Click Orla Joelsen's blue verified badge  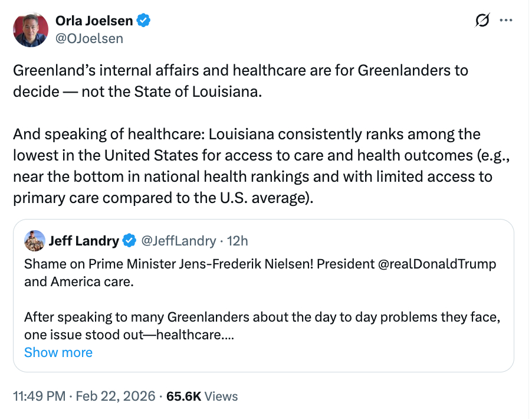[143, 21]
